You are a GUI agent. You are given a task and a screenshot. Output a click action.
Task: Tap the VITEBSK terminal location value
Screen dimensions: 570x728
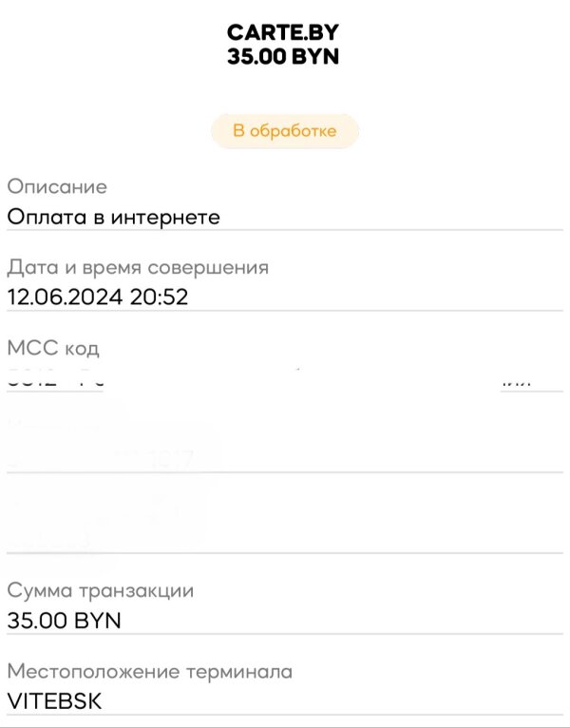point(55,701)
